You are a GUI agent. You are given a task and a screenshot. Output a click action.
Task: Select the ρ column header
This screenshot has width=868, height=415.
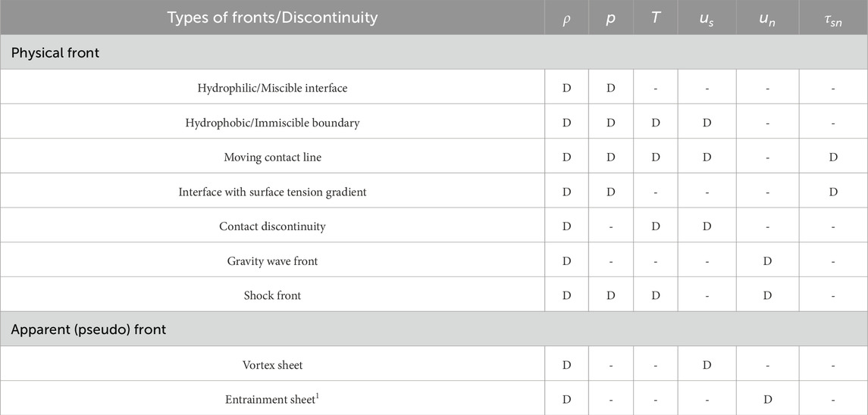(566, 19)
